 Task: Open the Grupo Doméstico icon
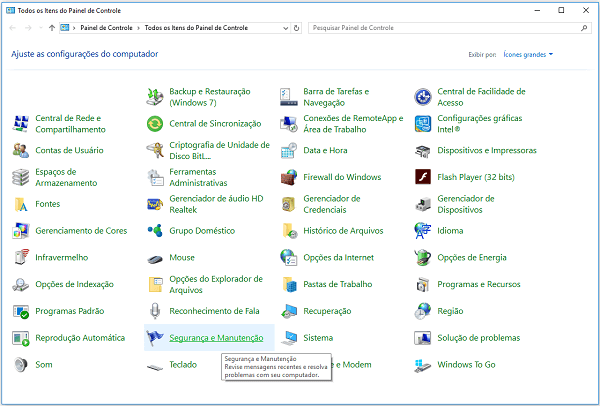point(155,231)
